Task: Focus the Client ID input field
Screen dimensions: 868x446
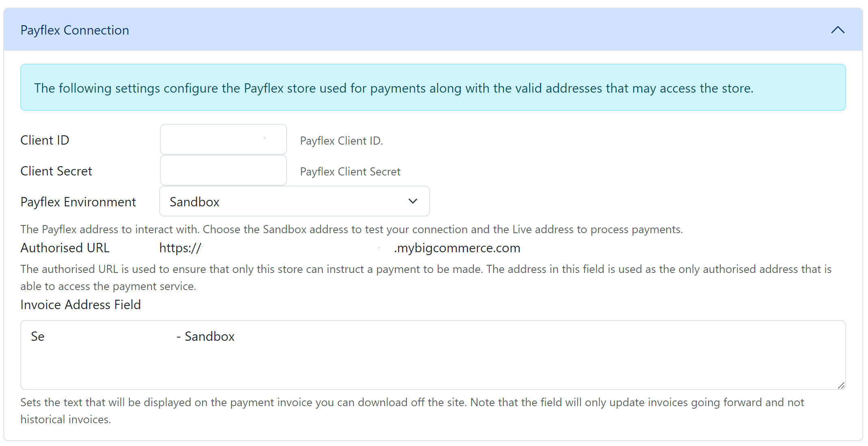Action: tap(223, 139)
